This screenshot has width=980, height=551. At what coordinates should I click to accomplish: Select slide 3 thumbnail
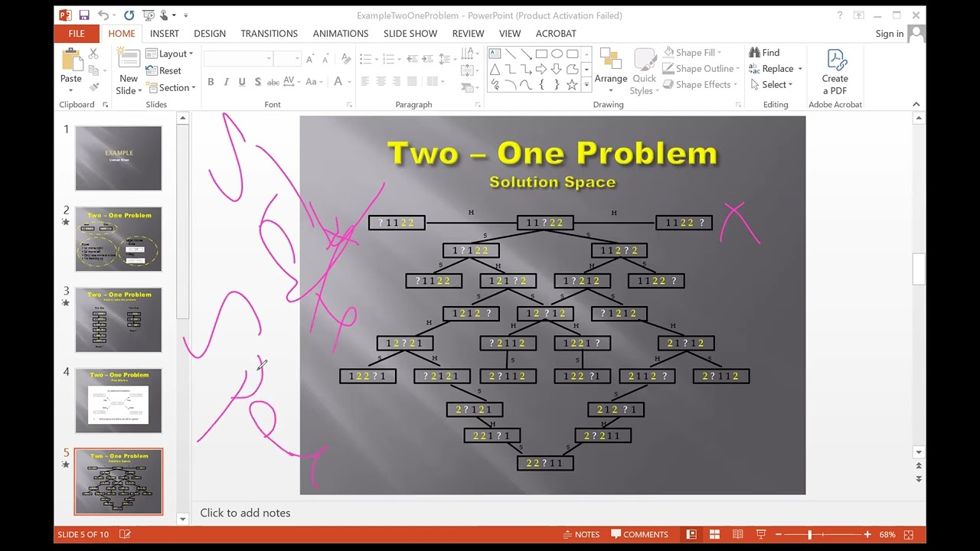click(x=119, y=320)
